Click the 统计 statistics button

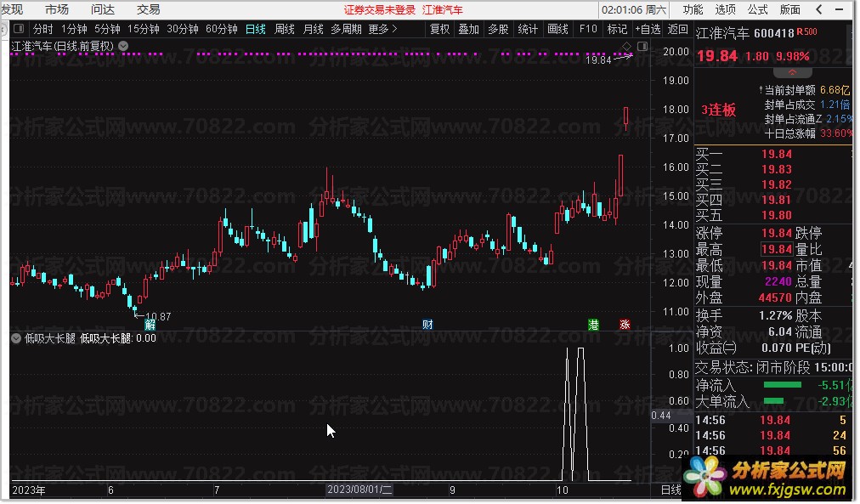[x=528, y=29]
